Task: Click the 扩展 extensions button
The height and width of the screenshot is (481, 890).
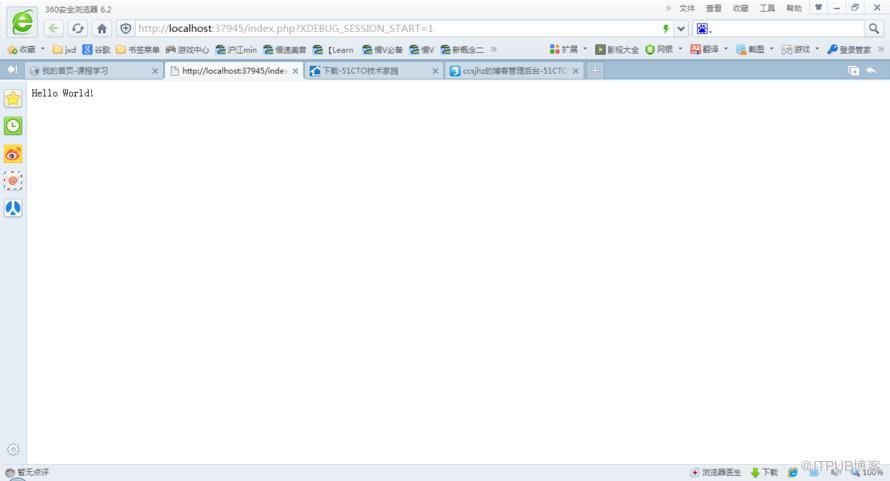Action: point(564,49)
